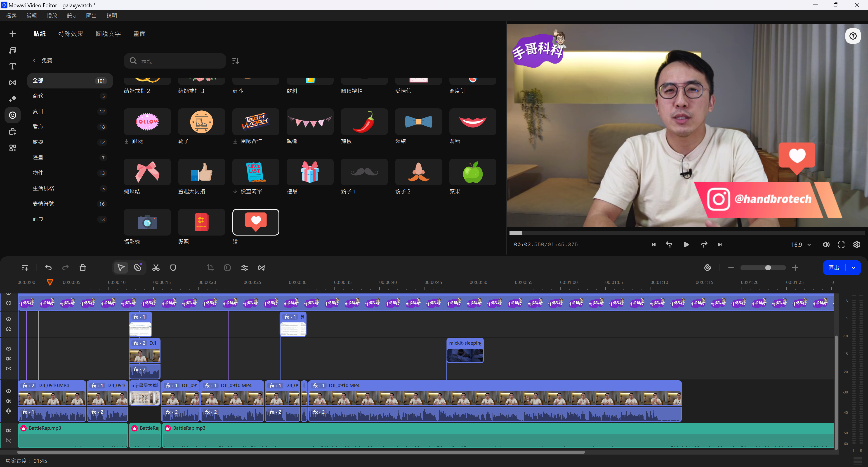Viewport: 868px width, 467px height.
Task: Select the 表情符號 sticker category
Action: point(43,204)
